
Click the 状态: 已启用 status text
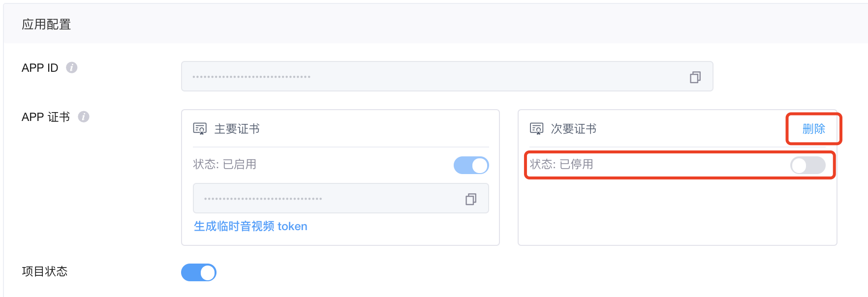point(225,164)
